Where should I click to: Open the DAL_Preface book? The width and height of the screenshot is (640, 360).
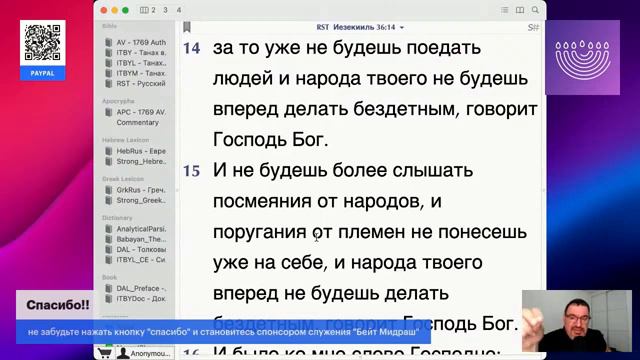point(141,288)
